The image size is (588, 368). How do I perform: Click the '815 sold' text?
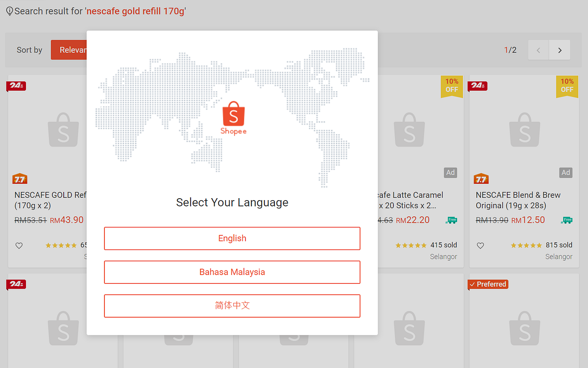click(559, 245)
